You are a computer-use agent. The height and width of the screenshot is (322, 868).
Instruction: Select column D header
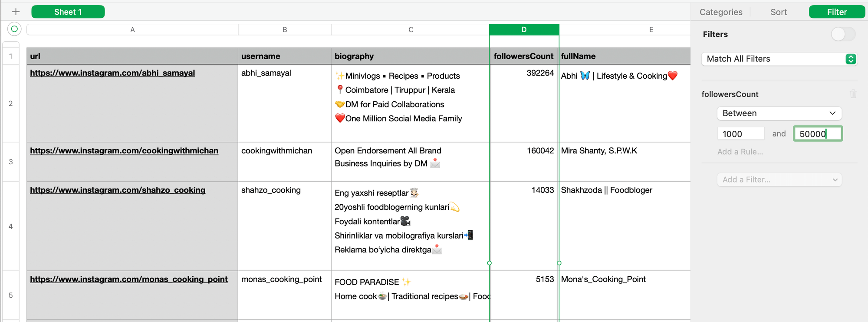click(x=524, y=30)
